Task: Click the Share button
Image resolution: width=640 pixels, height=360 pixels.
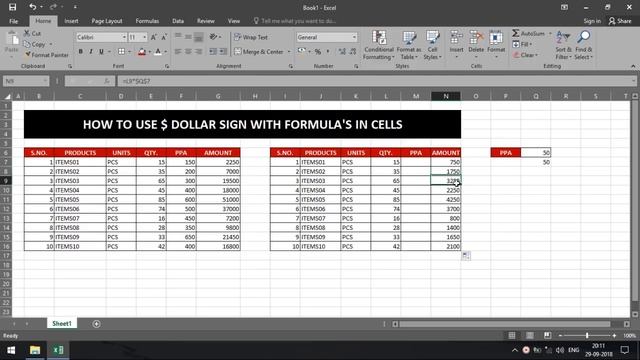Action: tap(620, 21)
